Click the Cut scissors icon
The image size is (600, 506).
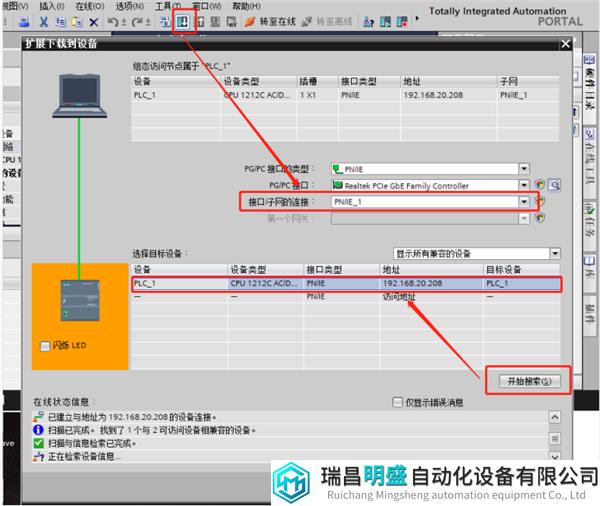pyautogui.click(x=44, y=22)
